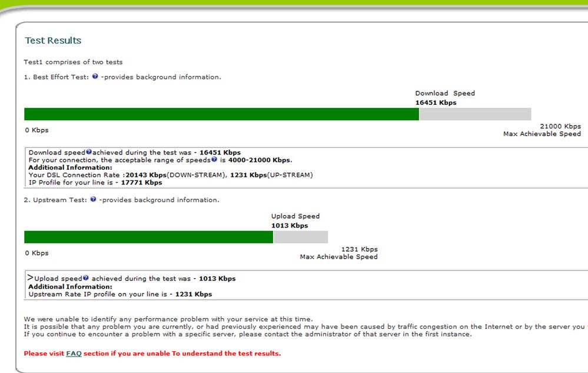This screenshot has width=588, height=373.
Task: Click the 1013 Kbps label above upload bar
Action: pyautogui.click(x=290, y=226)
